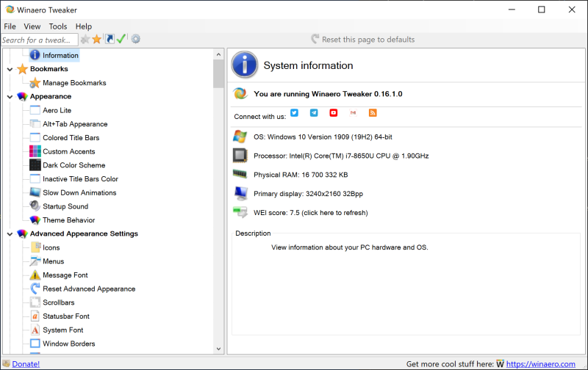Image resolution: width=588 pixels, height=370 pixels.
Task: Click the Twitter icon next to Connect with us
Action: pos(295,113)
